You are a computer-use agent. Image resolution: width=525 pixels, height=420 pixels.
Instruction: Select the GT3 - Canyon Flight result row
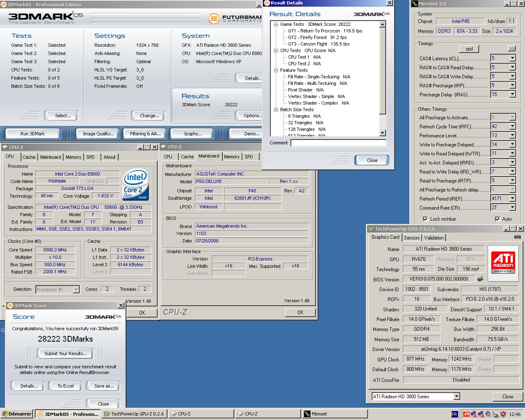pyautogui.click(x=319, y=44)
